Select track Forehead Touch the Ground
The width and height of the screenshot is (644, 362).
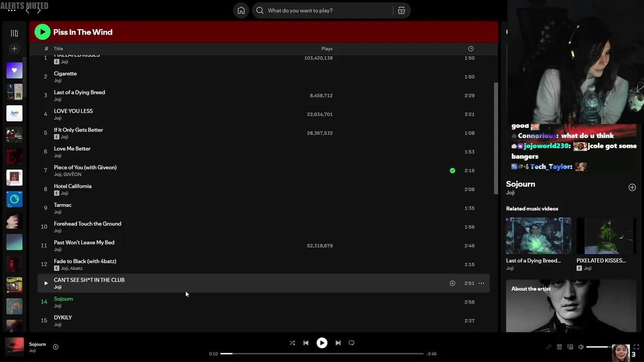88,224
